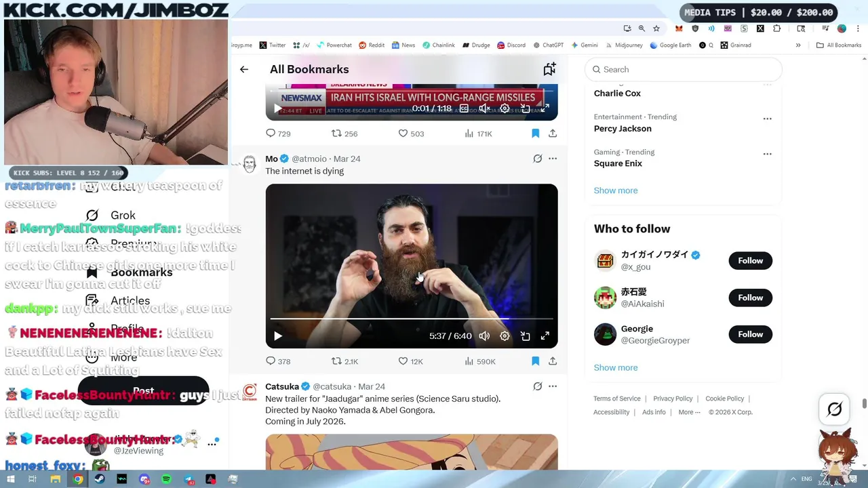Share the Mo post via share icon
This screenshot has height=488, width=868.
coord(553,361)
